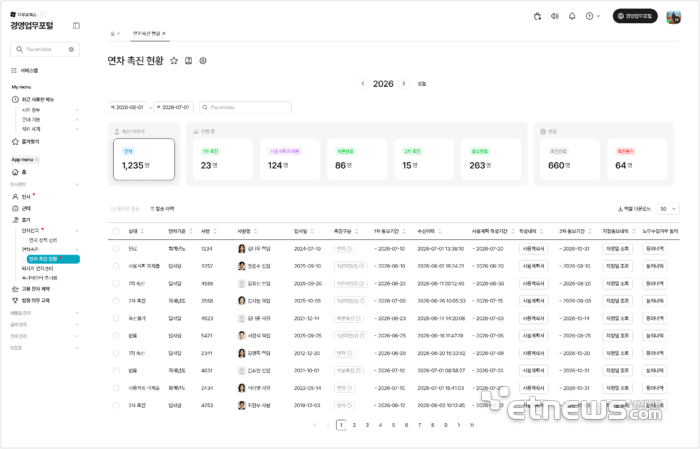The width and height of the screenshot is (700, 449).
Task: Go to next year with right arrow
Action: pos(404,83)
